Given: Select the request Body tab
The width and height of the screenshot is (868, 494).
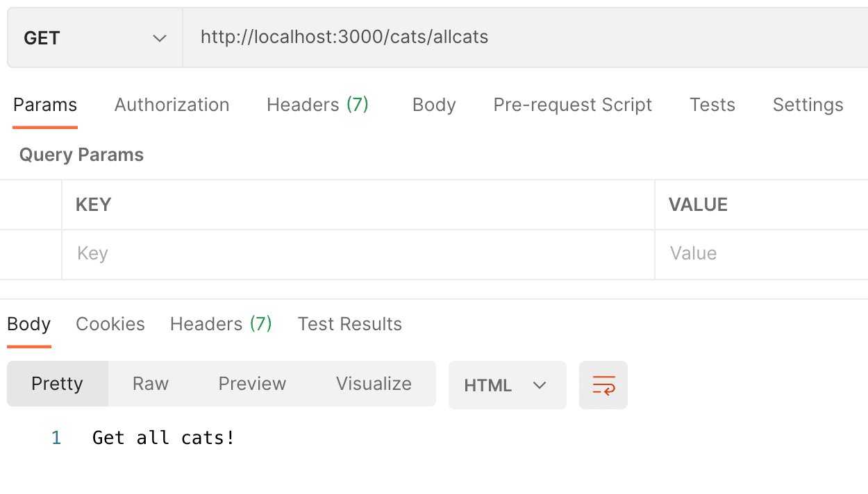Looking at the screenshot, I should (x=434, y=105).
